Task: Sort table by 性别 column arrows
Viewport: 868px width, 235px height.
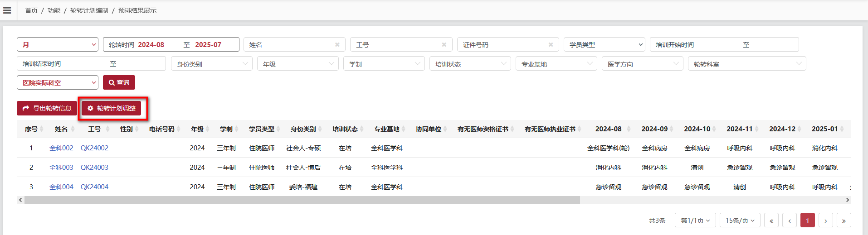Action: pyautogui.click(x=137, y=129)
